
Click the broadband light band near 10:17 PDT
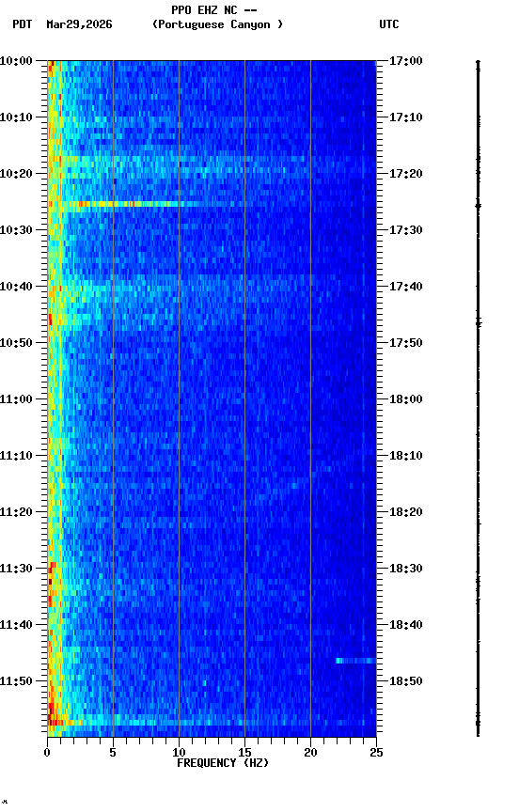pos(212,159)
